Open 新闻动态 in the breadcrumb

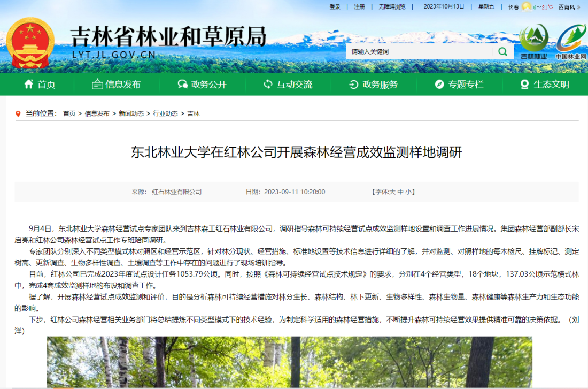point(131,113)
